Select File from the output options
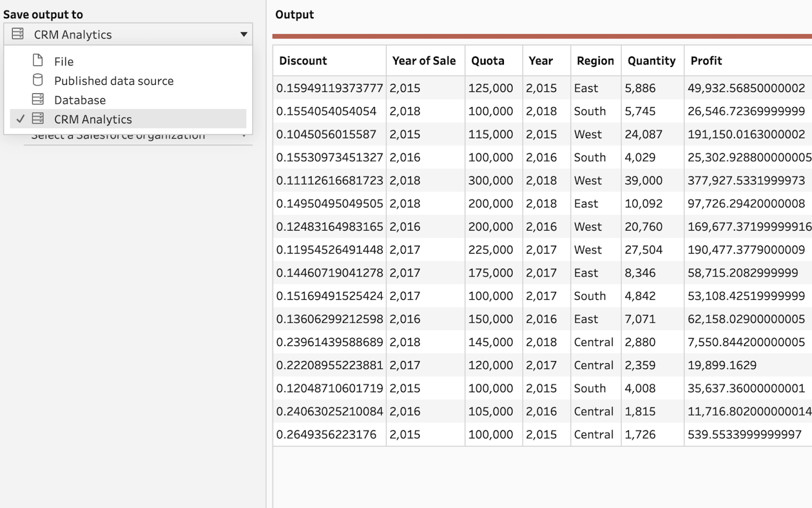The height and width of the screenshot is (508, 812). 64,61
